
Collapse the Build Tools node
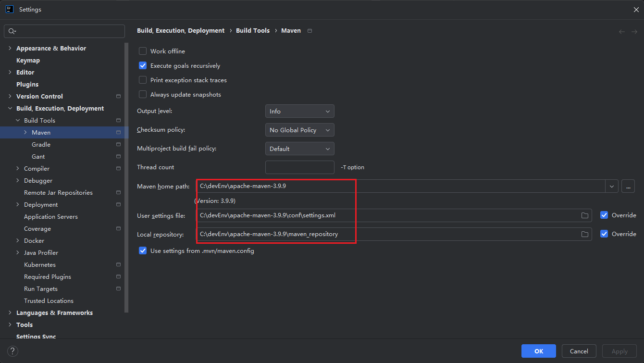click(x=18, y=121)
